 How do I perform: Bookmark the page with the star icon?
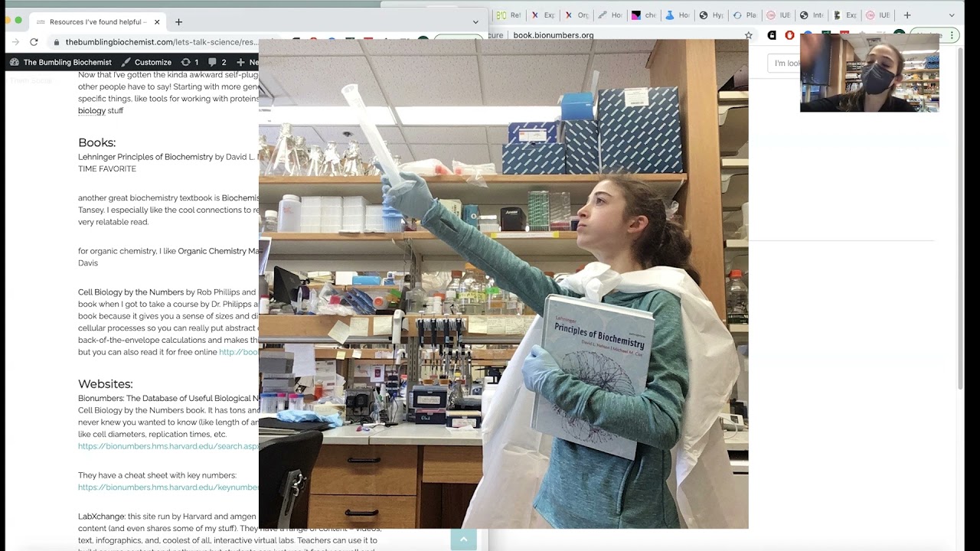(x=748, y=35)
